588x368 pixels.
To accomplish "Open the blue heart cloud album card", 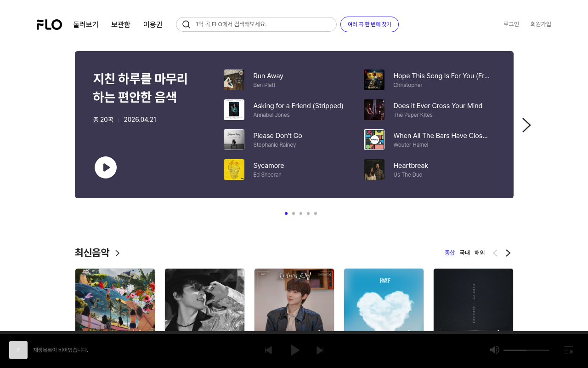I will pos(384,300).
